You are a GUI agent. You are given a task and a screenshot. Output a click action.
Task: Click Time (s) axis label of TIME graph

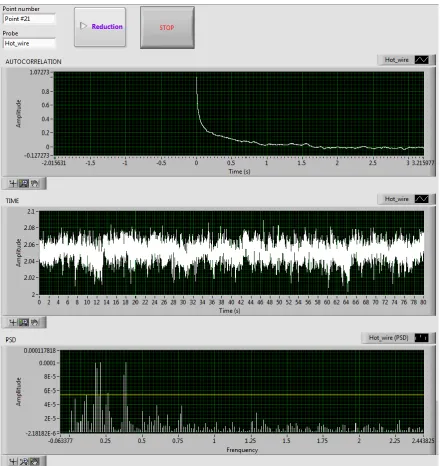pos(230,311)
